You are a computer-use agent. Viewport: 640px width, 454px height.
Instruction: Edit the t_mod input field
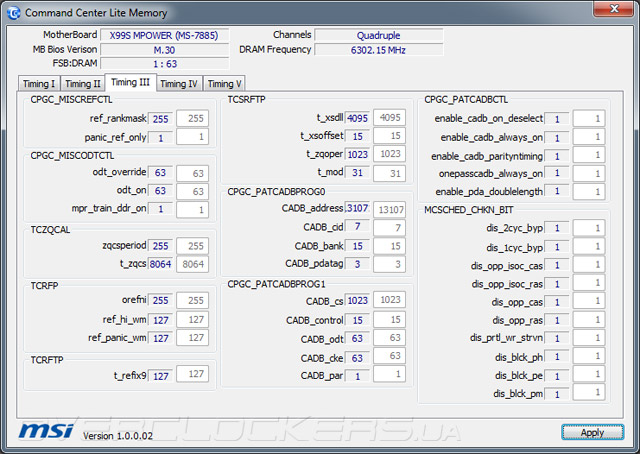(x=389, y=173)
